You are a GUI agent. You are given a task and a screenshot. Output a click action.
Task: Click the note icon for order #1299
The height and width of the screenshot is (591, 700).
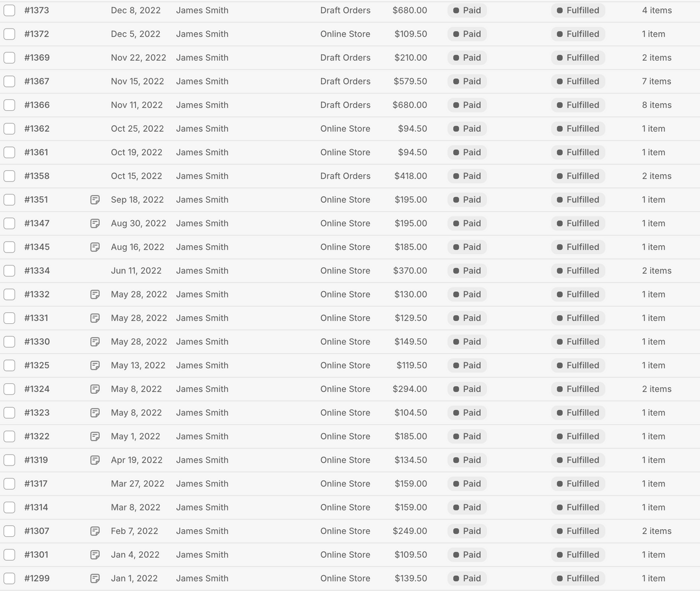[94, 578]
